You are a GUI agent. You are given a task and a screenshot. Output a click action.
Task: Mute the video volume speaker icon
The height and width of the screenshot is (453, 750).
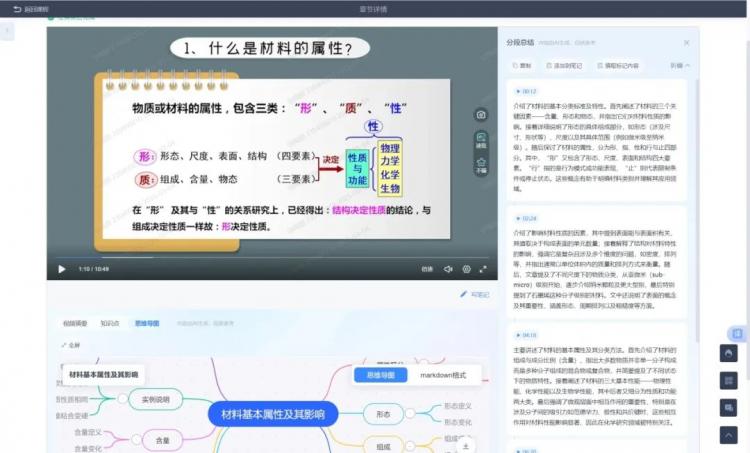(448, 269)
